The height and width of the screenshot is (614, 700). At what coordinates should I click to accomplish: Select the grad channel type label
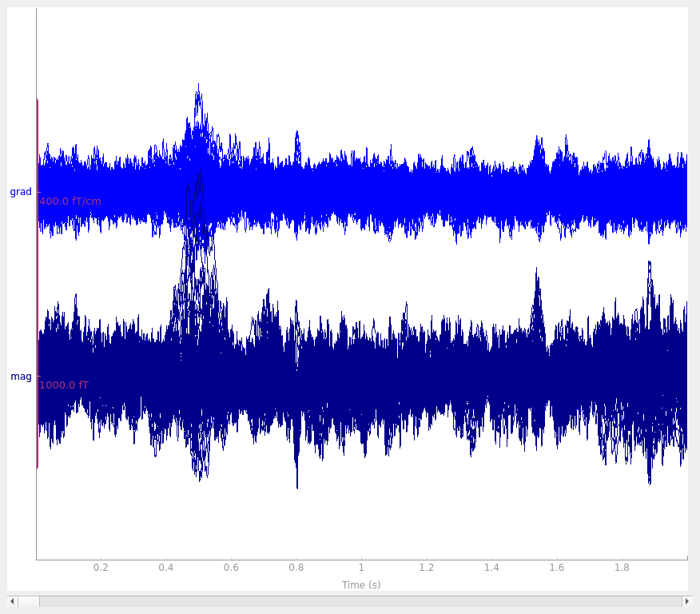(21, 192)
